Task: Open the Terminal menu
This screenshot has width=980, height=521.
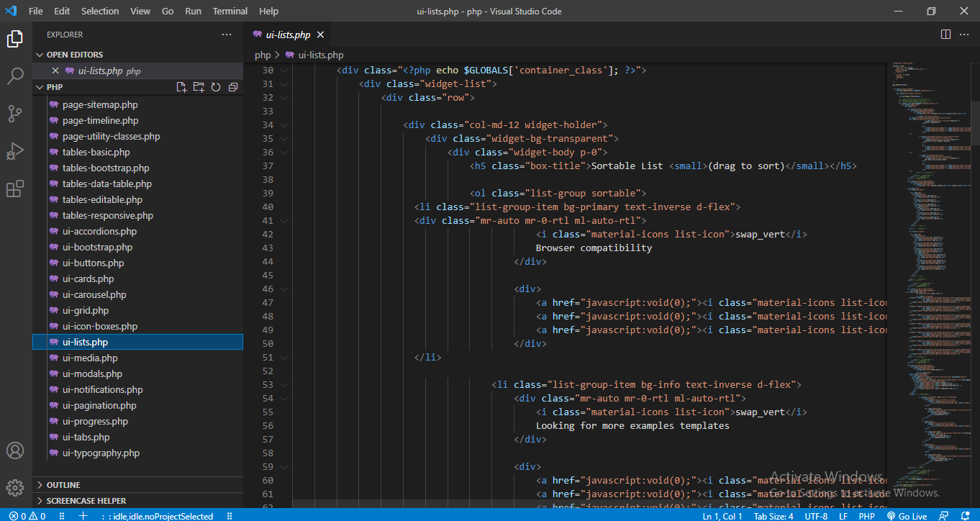Action: (x=230, y=11)
